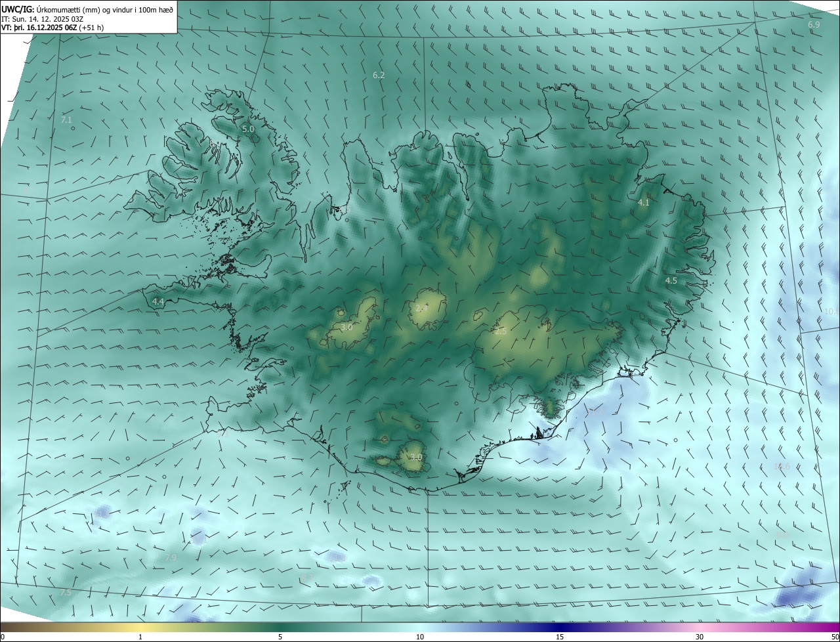This screenshot has height=642, width=840.
Task: Pick the 5.0 label in the Westfjords
Action: [248, 129]
